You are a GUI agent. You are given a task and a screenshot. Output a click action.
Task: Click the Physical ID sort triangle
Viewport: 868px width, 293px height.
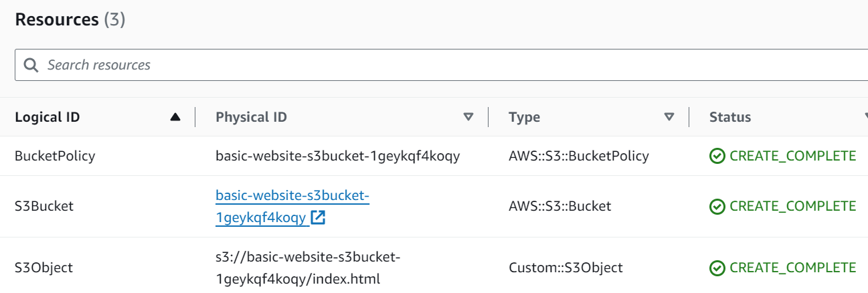pyautogui.click(x=468, y=117)
